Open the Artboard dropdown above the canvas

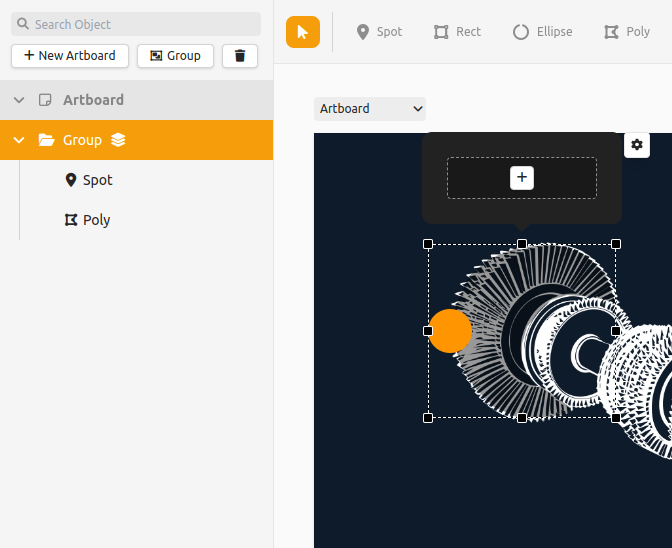pyautogui.click(x=370, y=109)
